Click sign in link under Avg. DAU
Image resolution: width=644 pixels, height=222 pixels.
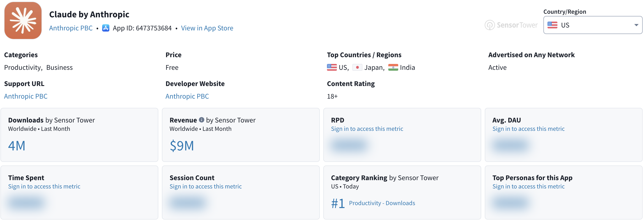[x=528, y=129]
